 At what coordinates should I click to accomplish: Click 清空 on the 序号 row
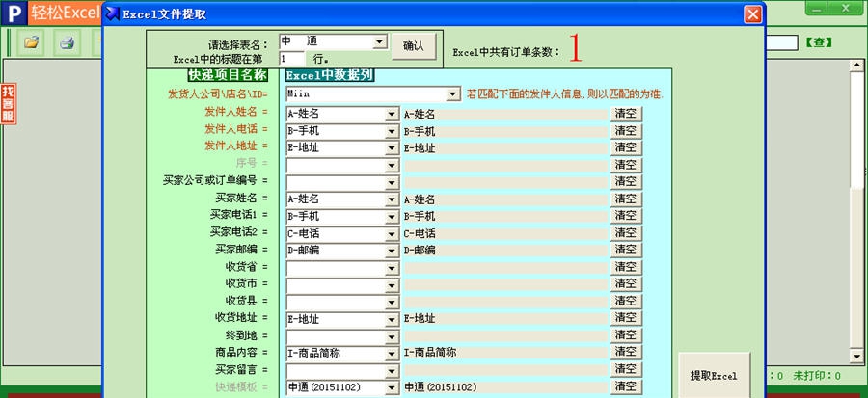pos(626,165)
